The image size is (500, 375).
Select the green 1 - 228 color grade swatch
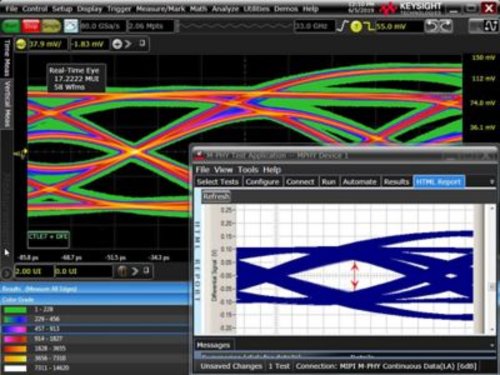click(15, 310)
